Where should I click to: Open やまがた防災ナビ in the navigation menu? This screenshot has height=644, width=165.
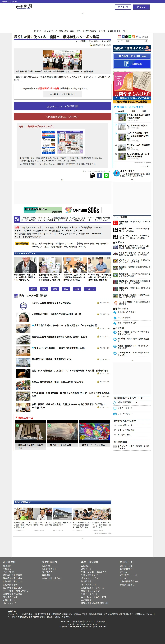pyautogui.click(x=89, y=31)
